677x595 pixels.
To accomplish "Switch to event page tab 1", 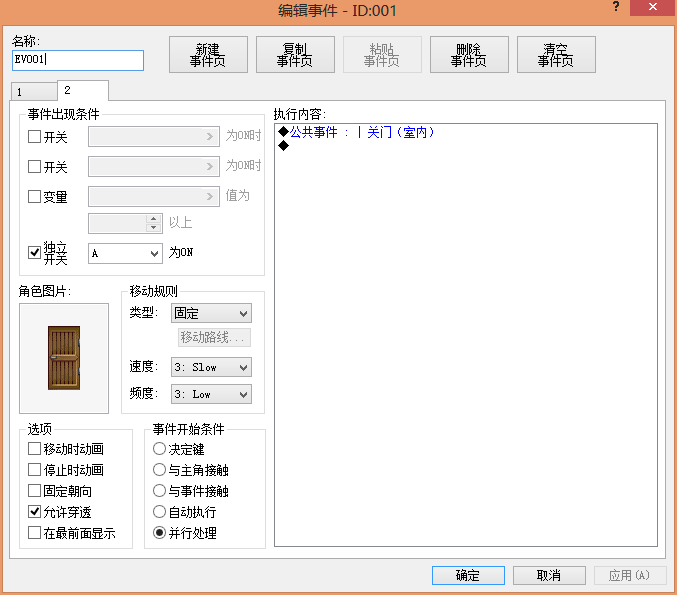I will pyautogui.click(x=34, y=92).
